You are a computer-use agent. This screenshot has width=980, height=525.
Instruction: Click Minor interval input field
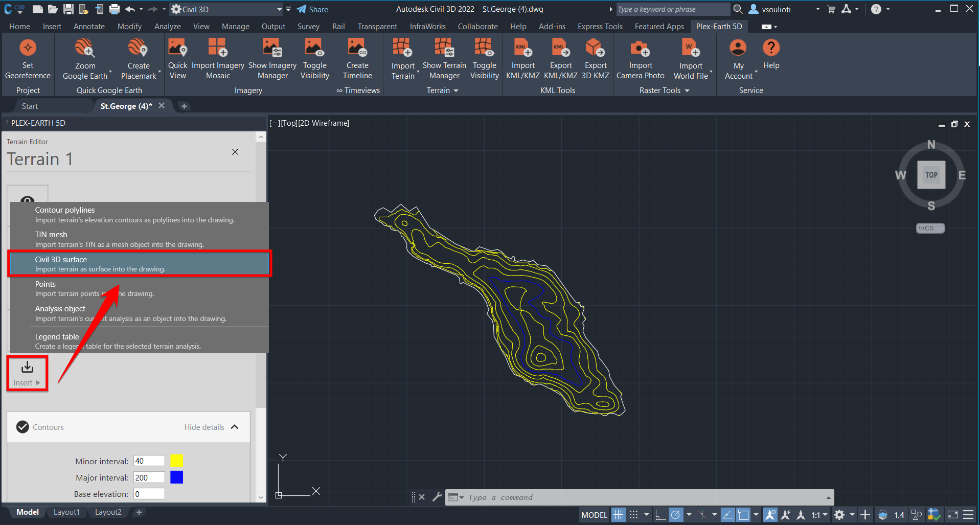[149, 461]
